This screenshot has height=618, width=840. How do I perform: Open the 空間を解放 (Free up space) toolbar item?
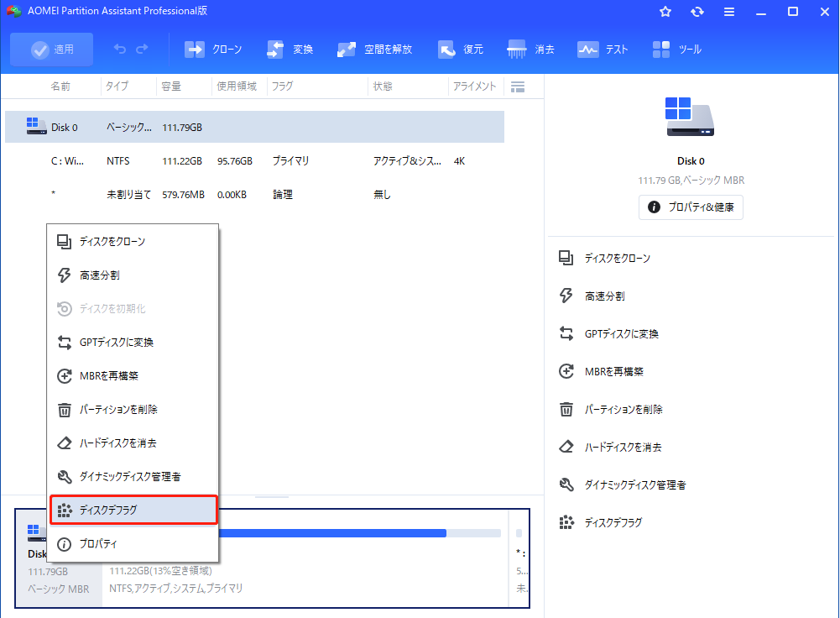[x=374, y=50]
